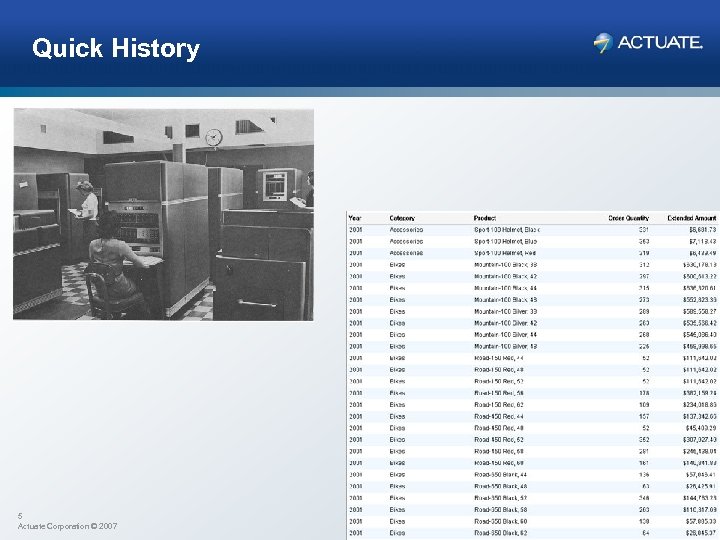The image size is (720, 540).
Task: Click order quantity in Road-650 Black, 62 row
Action: [645, 533]
